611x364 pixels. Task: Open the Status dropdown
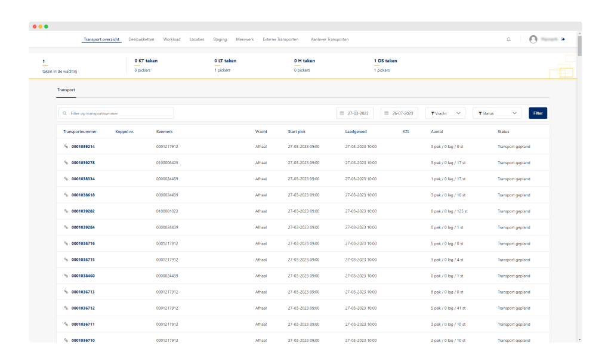(x=496, y=113)
